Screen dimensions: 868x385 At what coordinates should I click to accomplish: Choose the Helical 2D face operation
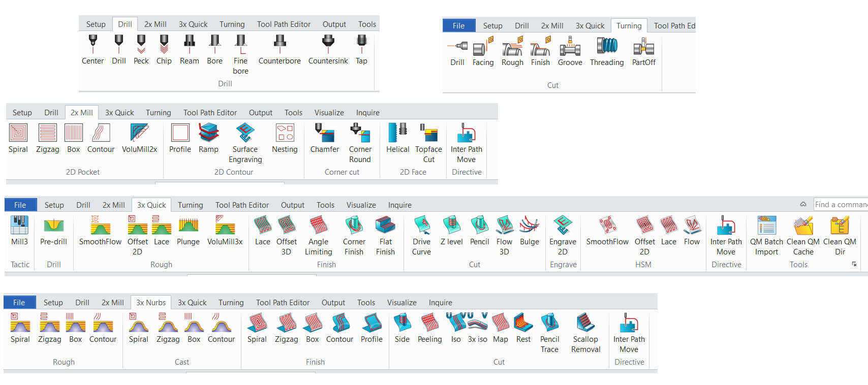click(397, 138)
